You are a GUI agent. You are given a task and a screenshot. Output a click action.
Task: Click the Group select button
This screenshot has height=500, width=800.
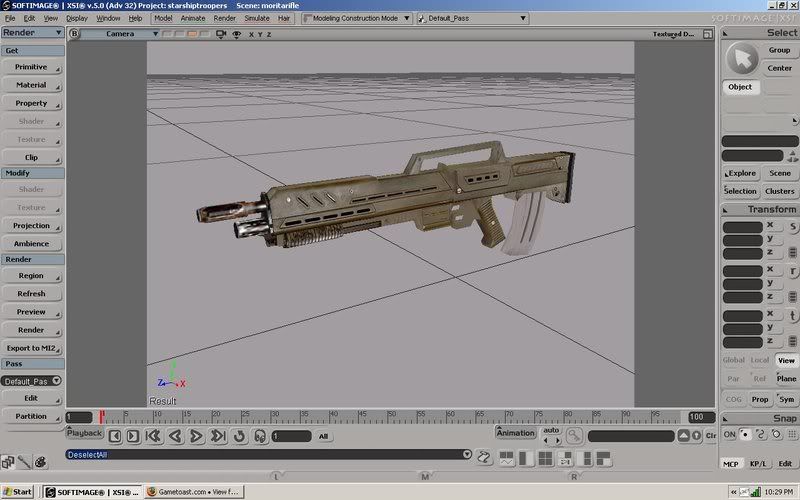pos(780,50)
